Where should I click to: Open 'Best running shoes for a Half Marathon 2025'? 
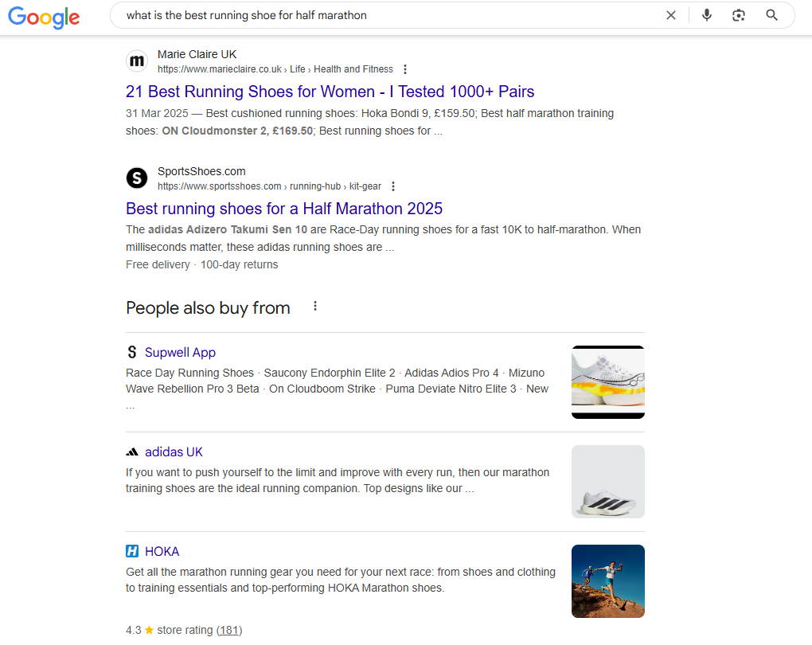[283, 209]
